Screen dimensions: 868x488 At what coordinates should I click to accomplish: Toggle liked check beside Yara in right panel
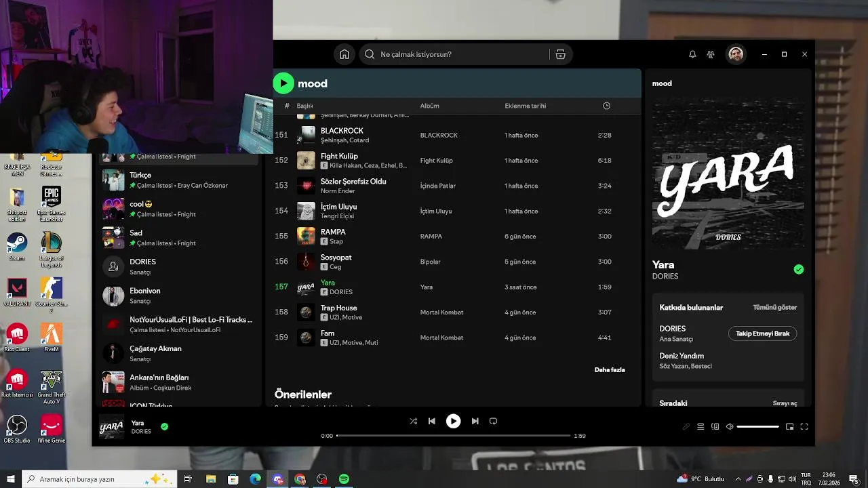[x=799, y=269]
